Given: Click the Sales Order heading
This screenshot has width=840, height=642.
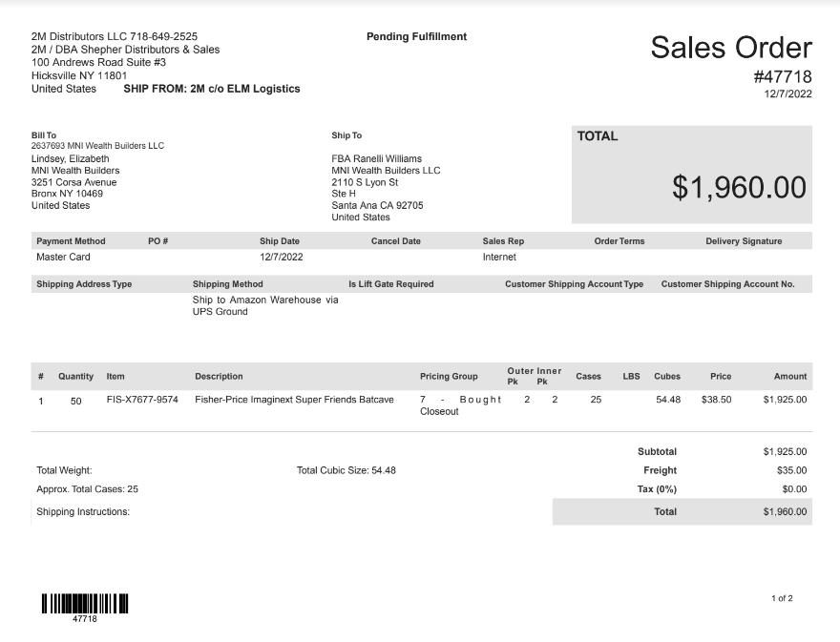Looking at the screenshot, I should [x=731, y=47].
